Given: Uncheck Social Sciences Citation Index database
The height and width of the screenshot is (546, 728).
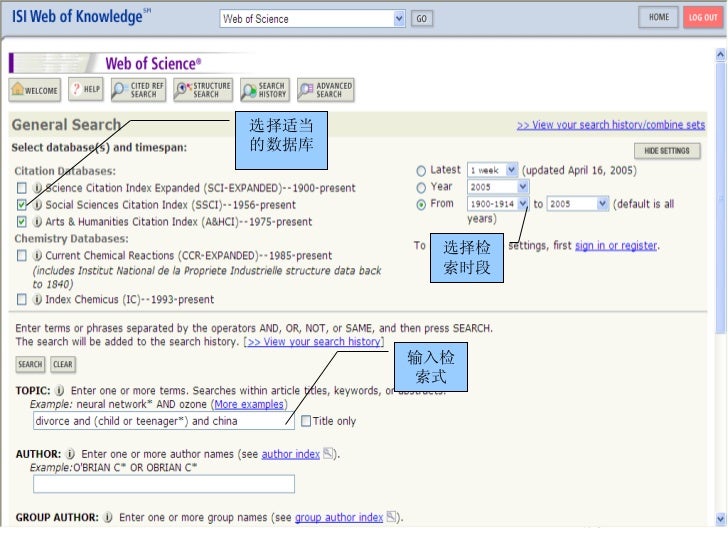Looking at the screenshot, I should pos(21,205).
